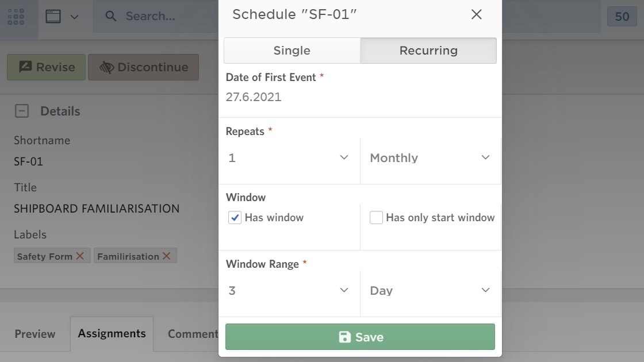The width and height of the screenshot is (644, 362).
Task: Switch to the Single schedule tab
Action: 292,51
